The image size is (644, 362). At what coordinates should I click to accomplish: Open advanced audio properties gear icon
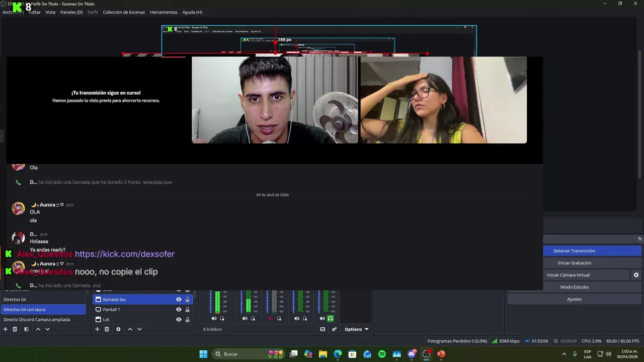[334, 329]
